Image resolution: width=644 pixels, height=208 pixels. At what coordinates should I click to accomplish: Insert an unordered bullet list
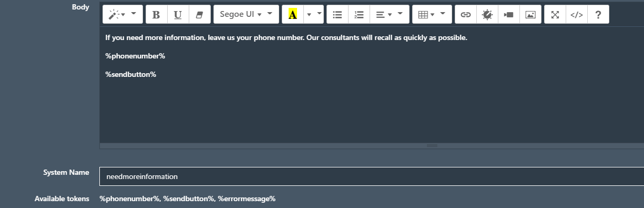pos(338,15)
